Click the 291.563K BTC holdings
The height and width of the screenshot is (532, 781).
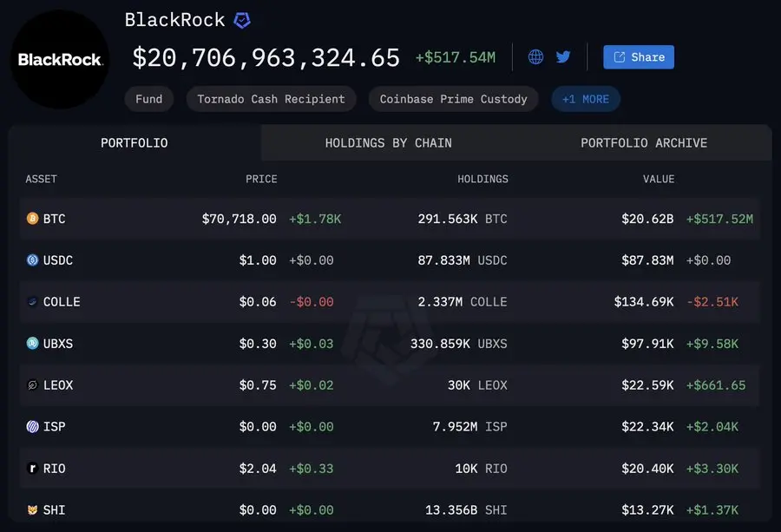[x=463, y=219]
